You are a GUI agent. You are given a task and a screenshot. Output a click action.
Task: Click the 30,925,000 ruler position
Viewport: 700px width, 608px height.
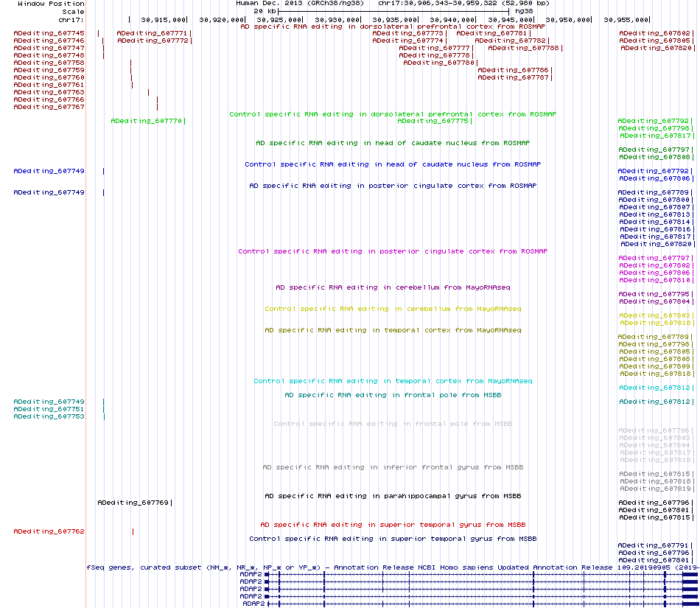[280, 20]
